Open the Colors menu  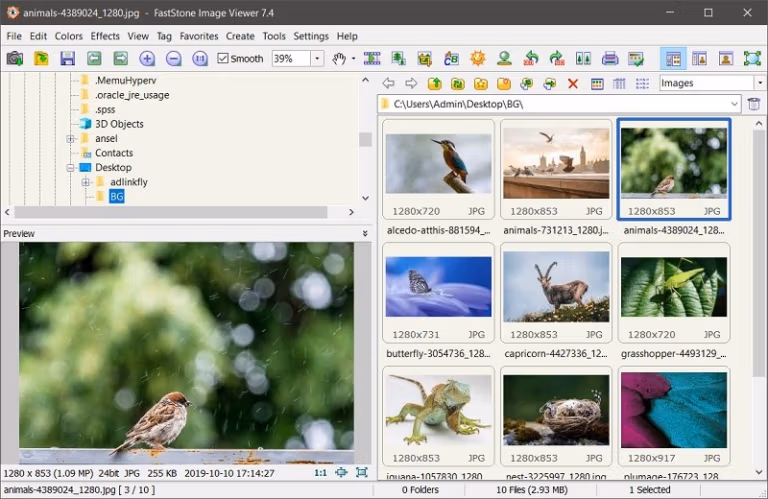point(69,36)
